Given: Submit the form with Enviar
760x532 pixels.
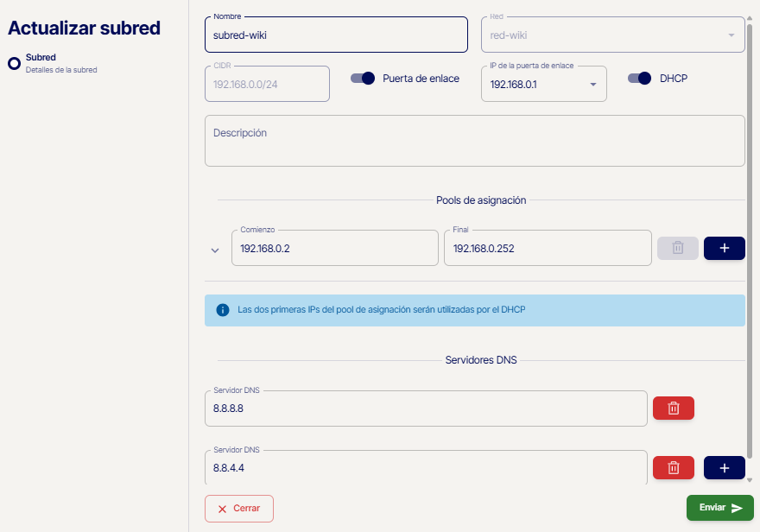Looking at the screenshot, I should click(x=719, y=508).
